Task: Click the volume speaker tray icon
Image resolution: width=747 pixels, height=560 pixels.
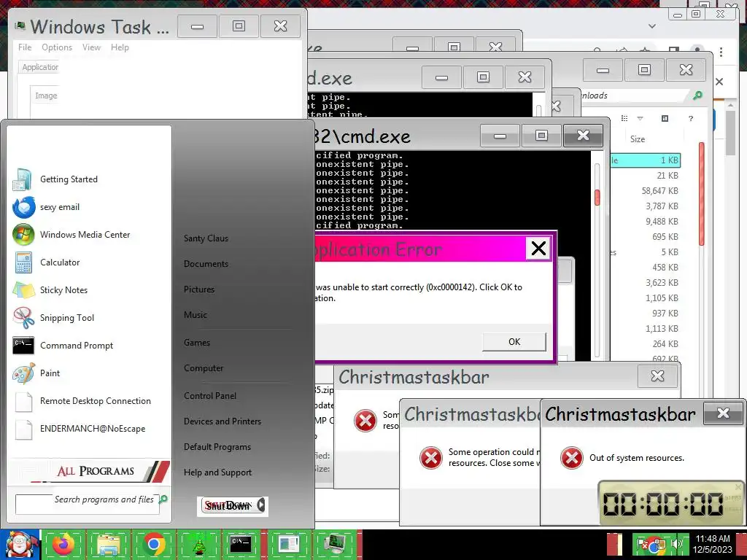Action: click(x=676, y=544)
